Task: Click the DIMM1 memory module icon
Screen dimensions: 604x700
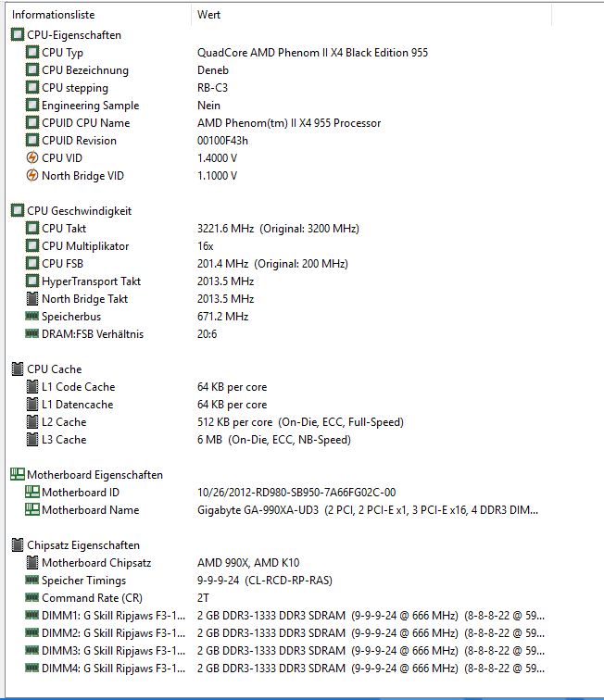Action: pos(32,615)
